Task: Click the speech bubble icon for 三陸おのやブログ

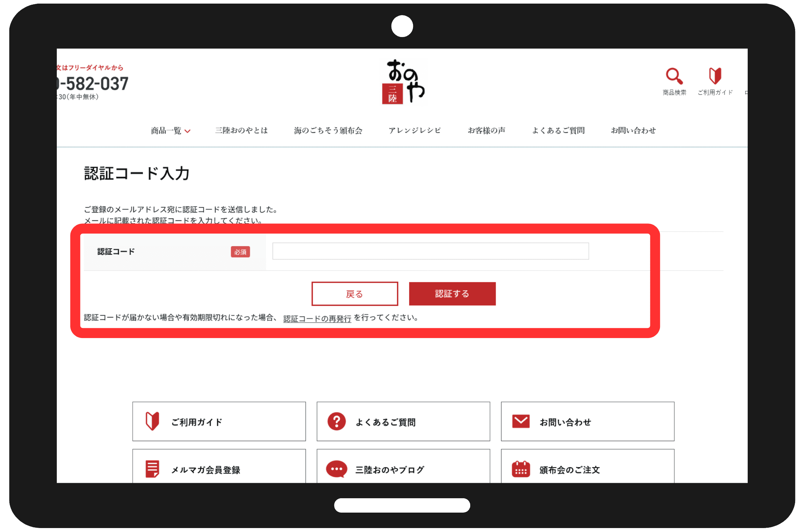Action: [336, 469]
